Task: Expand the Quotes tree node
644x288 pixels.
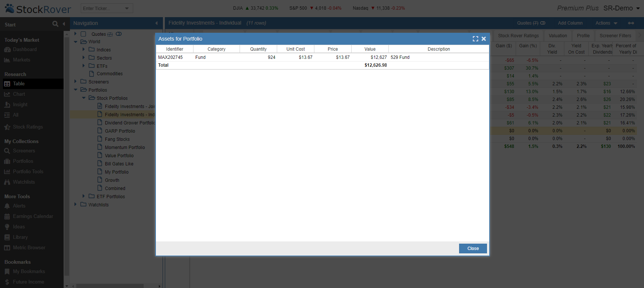Action: click(x=76, y=34)
